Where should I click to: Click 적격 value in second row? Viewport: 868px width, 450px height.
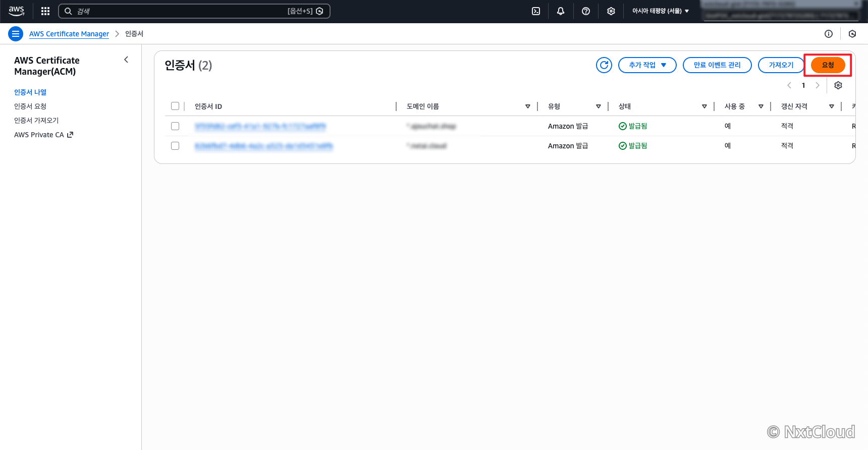point(787,146)
